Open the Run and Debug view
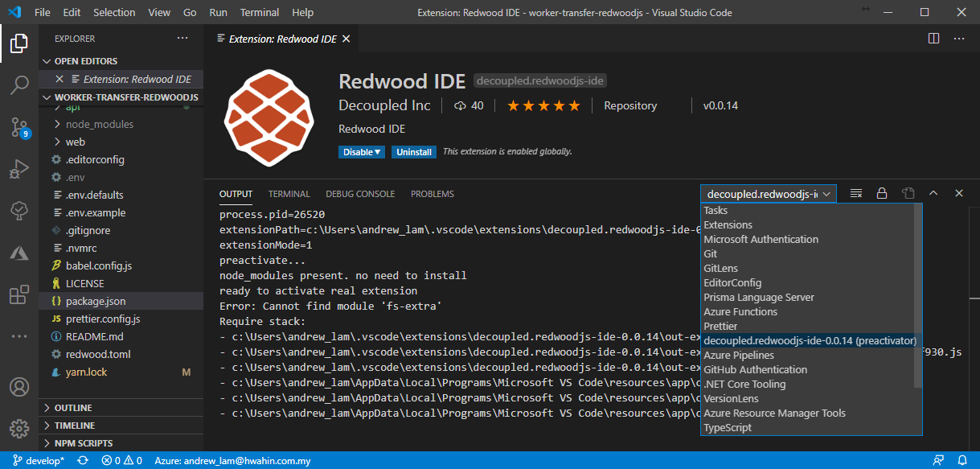 pos(19,169)
